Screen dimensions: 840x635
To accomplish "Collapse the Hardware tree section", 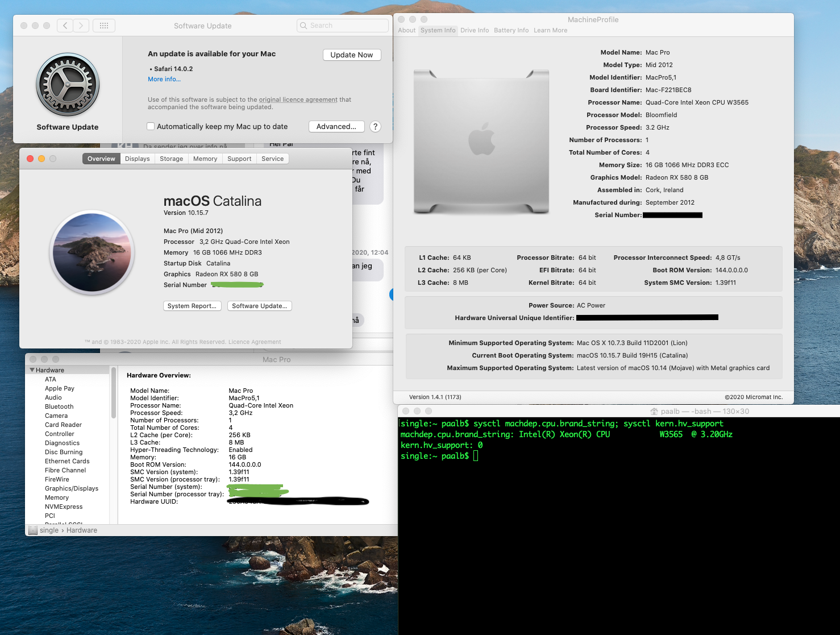I will click(32, 370).
